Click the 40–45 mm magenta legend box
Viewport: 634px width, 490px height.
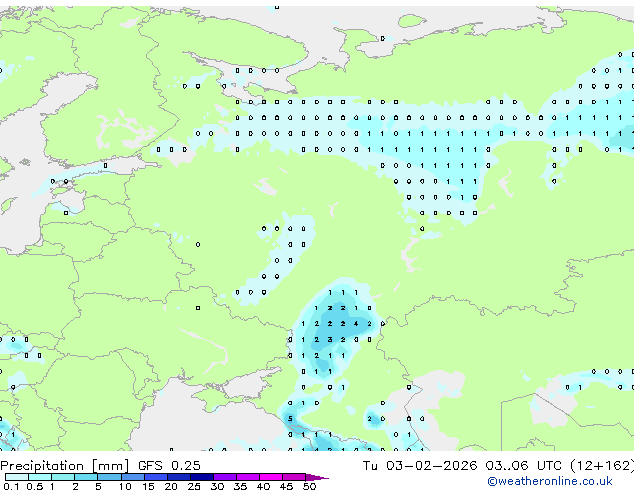pyautogui.click(x=271, y=477)
